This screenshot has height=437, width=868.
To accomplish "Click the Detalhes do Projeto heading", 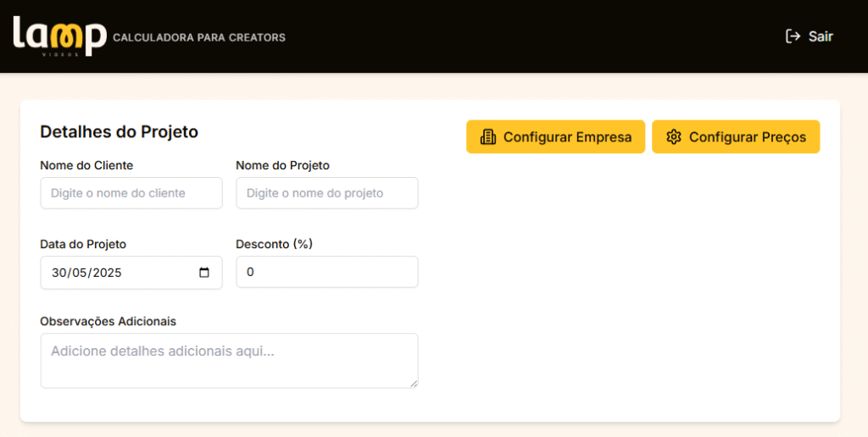I will [x=119, y=131].
